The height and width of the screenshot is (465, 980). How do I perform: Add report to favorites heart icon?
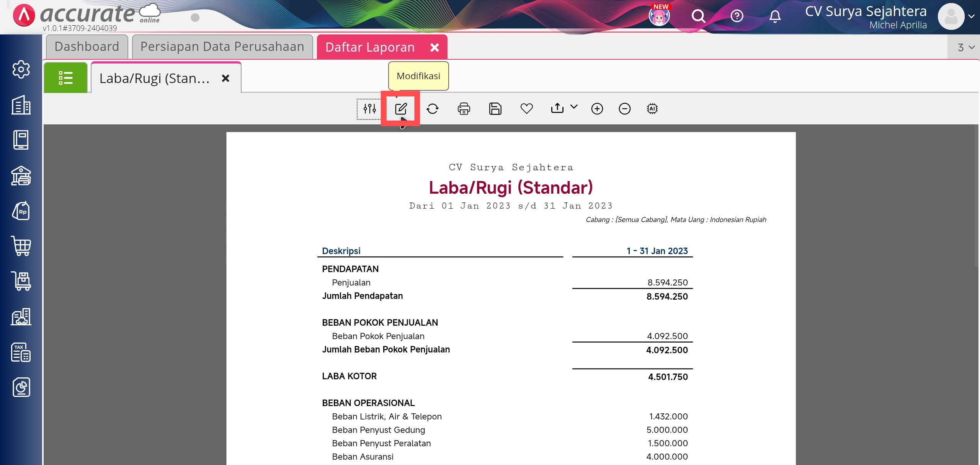(526, 109)
